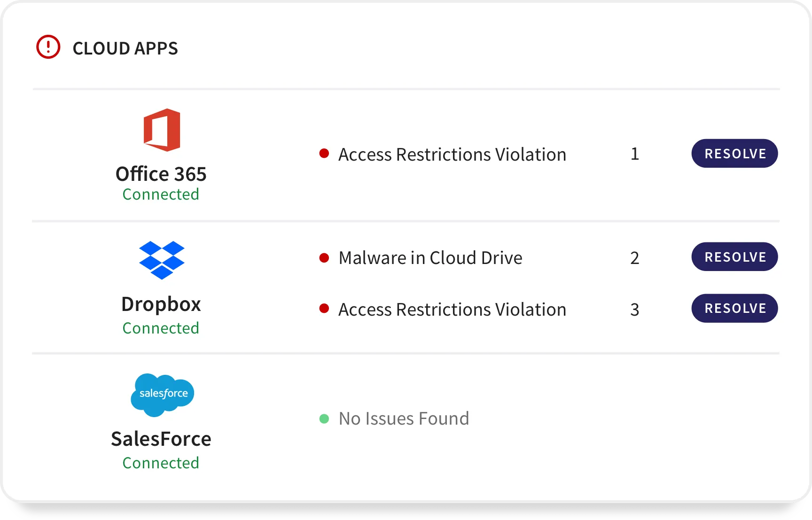This screenshot has height=520, width=812.
Task: Click the Office 365 logo icon
Action: click(x=162, y=130)
